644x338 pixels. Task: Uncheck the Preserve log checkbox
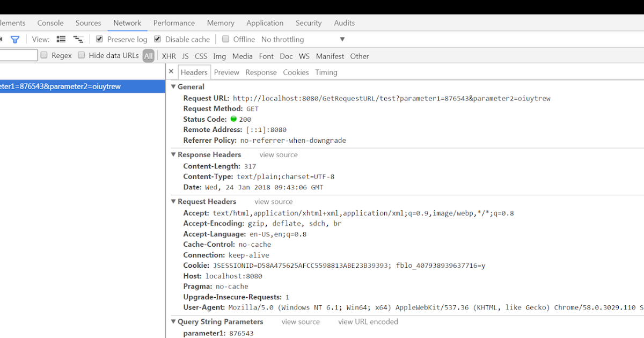pyautogui.click(x=99, y=39)
